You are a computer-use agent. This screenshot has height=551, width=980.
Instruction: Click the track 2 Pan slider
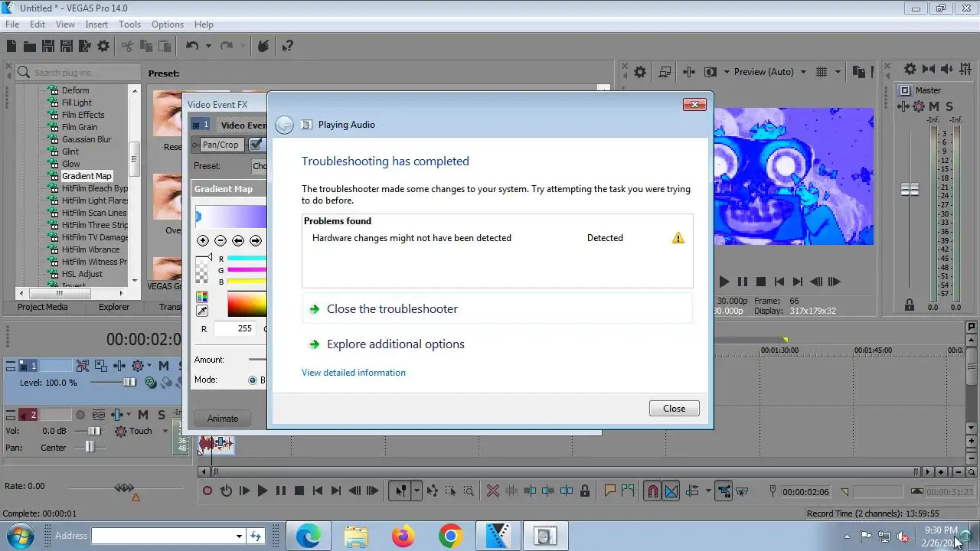(x=91, y=448)
